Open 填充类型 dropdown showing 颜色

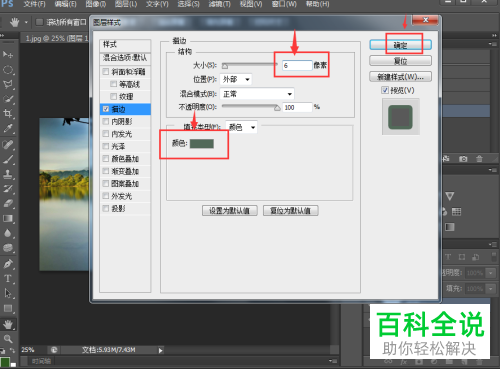point(241,127)
